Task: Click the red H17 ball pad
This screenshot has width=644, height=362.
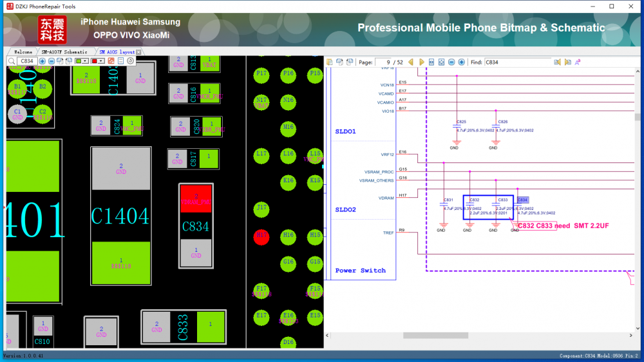Action: pyautogui.click(x=261, y=236)
